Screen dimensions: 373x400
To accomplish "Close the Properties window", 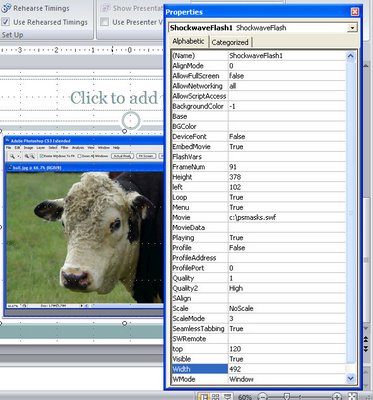I will coord(355,12).
